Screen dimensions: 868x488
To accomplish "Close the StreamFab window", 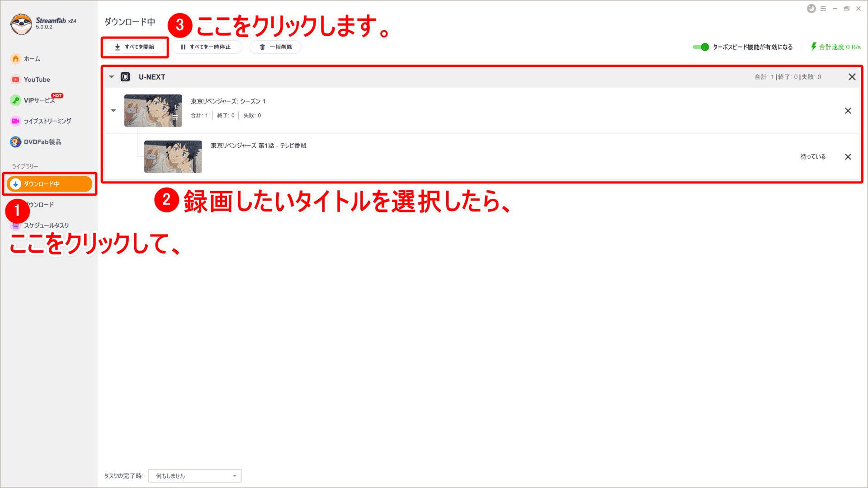I will pos(859,9).
